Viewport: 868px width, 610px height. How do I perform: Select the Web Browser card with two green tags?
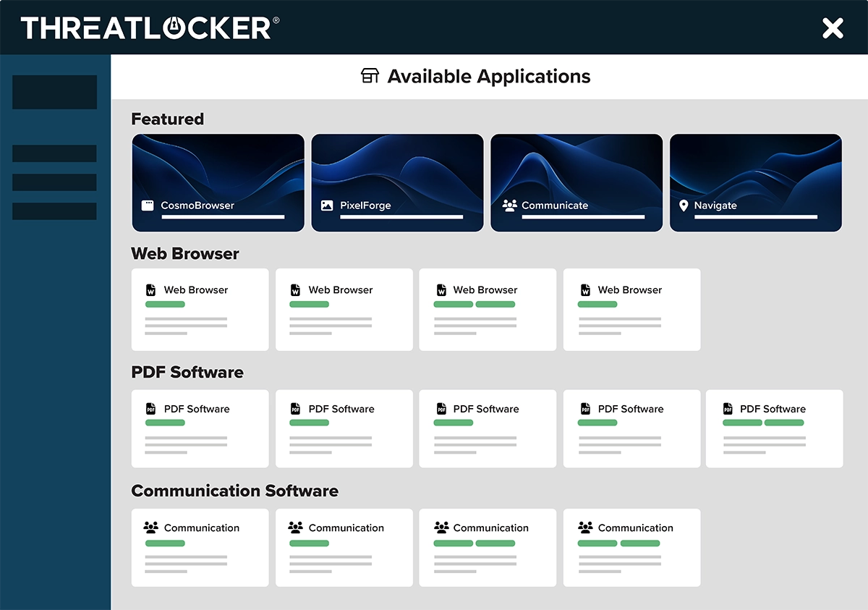point(488,310)
